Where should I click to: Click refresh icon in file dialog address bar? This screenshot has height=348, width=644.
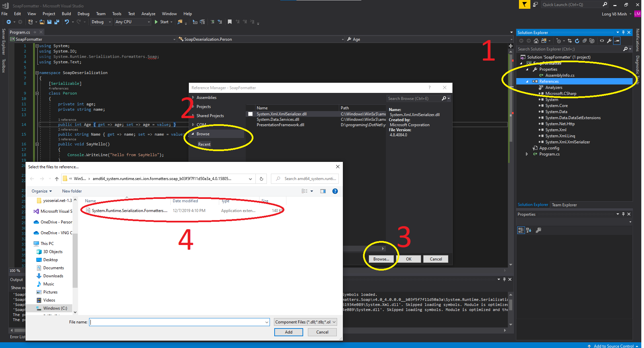(x=261, y=179)
